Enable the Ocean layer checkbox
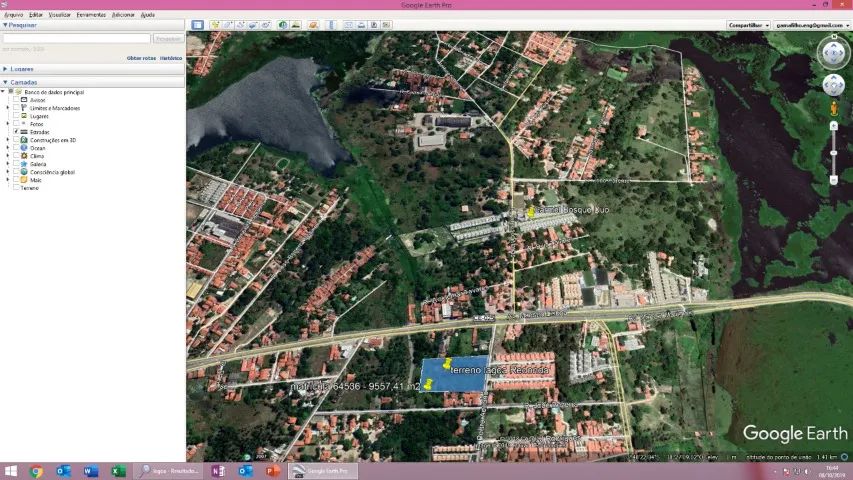 [x=16, y=147]
